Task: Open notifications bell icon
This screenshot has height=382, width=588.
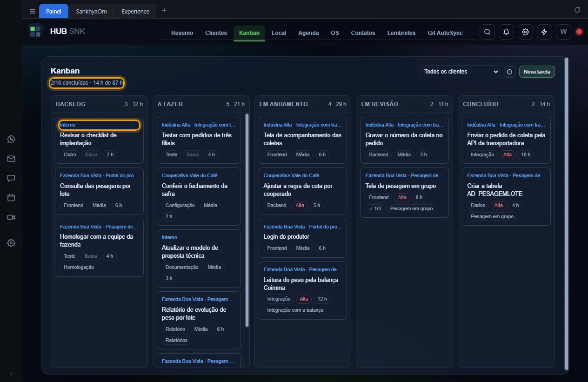Action: [506, 32]
